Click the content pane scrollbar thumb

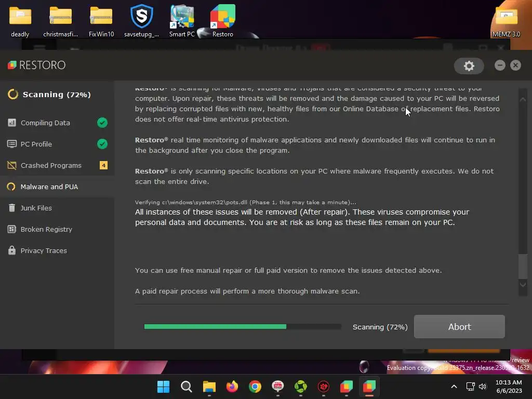[523, 266]
